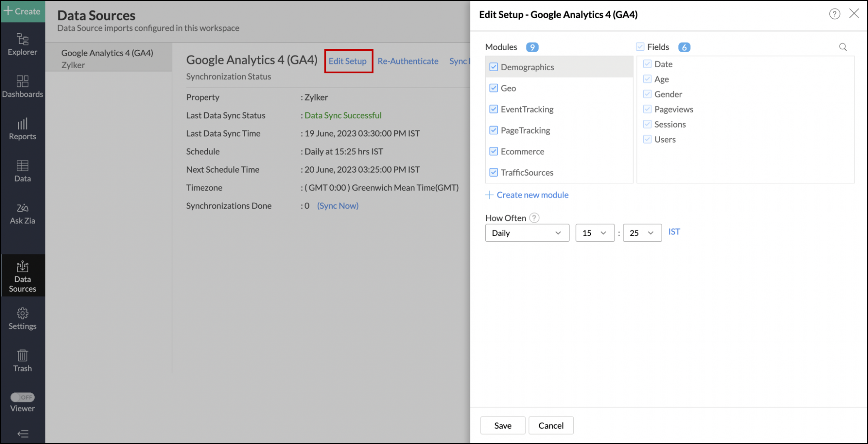Uncheck the Geo module checkbox
This screenshot has height=444, width=868.
(493, 88)
